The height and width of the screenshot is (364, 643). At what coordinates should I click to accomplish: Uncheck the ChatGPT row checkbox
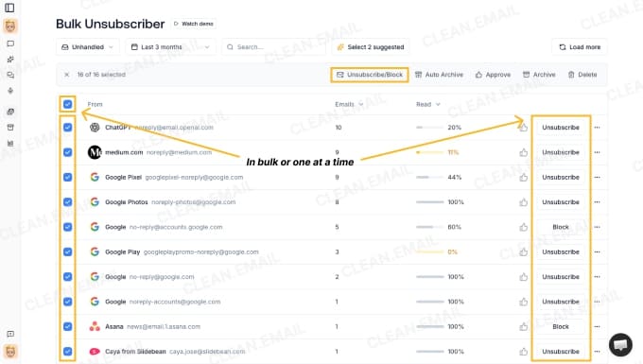tap(68, 128)
